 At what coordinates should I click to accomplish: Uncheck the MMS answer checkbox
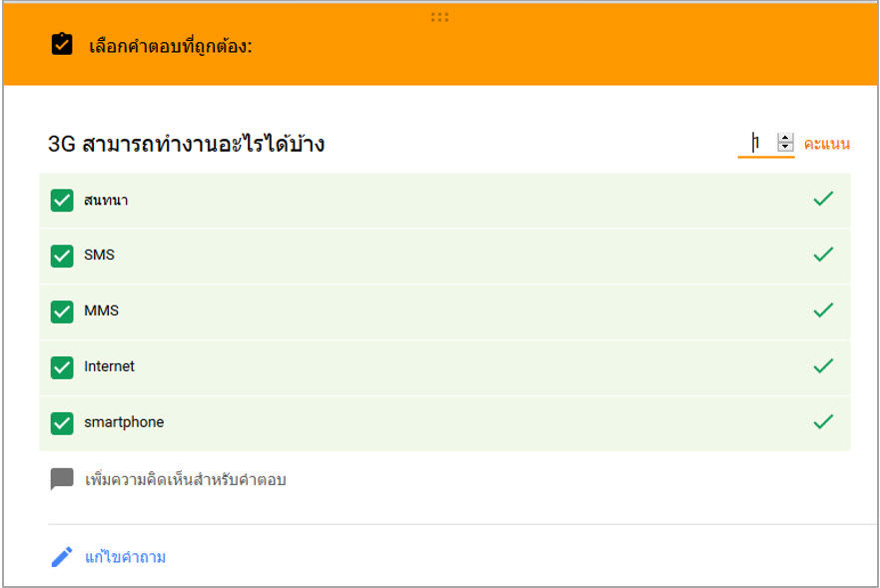(62, 311)
